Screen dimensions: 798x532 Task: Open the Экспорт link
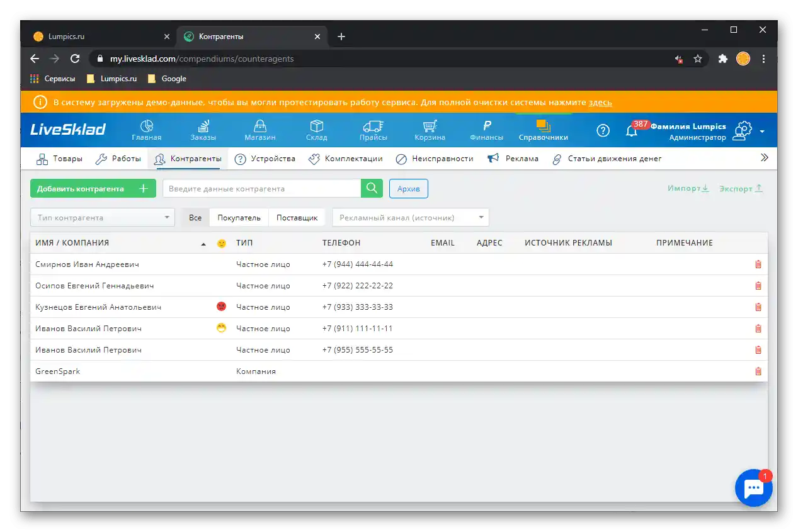click(741, 188)
